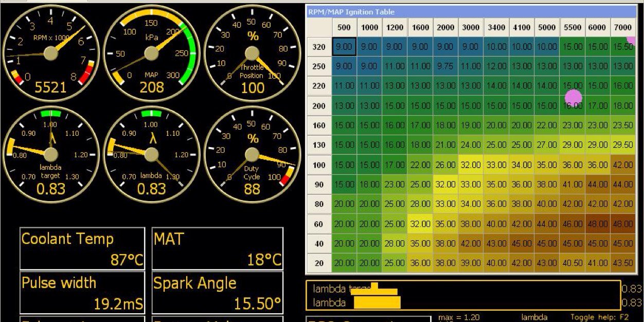Click the 320 kPa row header
The image size is (644, 322).
319,47
